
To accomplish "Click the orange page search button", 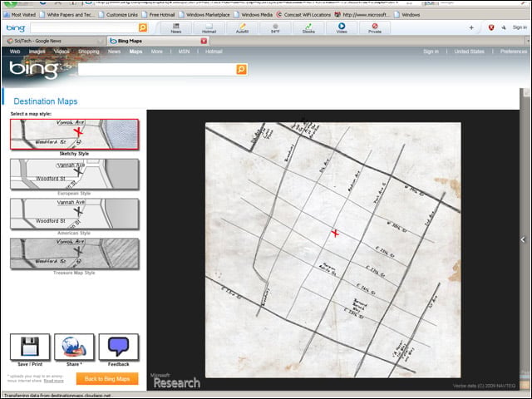I will (x=242, y=70).
